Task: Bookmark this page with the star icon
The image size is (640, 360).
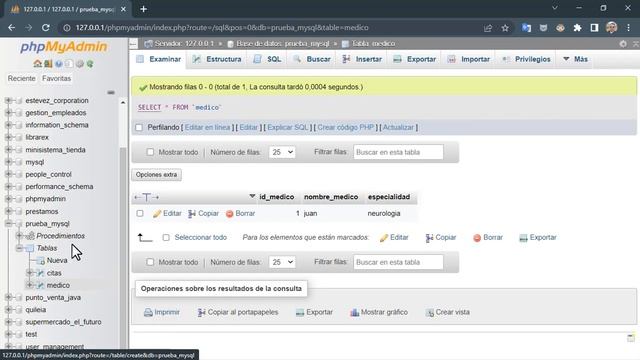Action: click(505, 28)
